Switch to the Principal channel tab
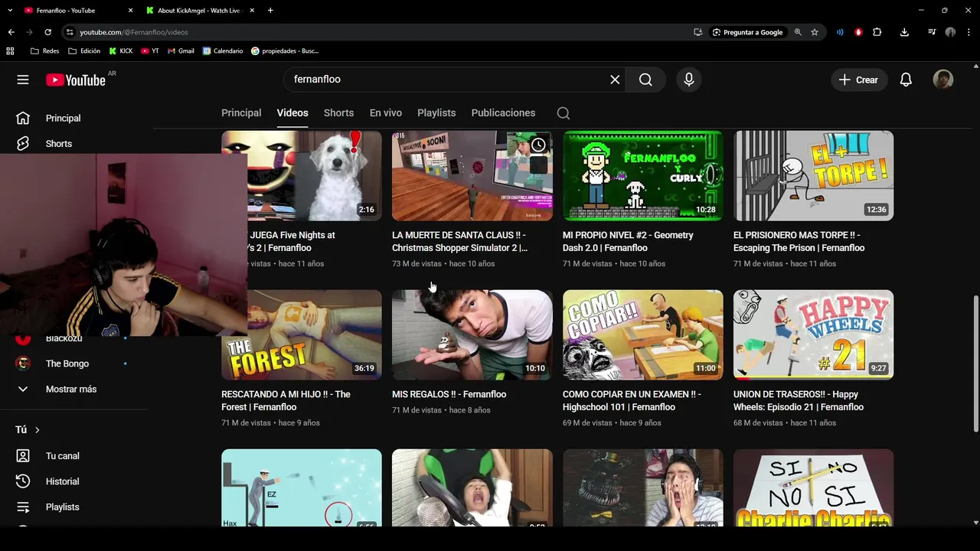Viewport: 980px width, 551px height. coord(241,113)
